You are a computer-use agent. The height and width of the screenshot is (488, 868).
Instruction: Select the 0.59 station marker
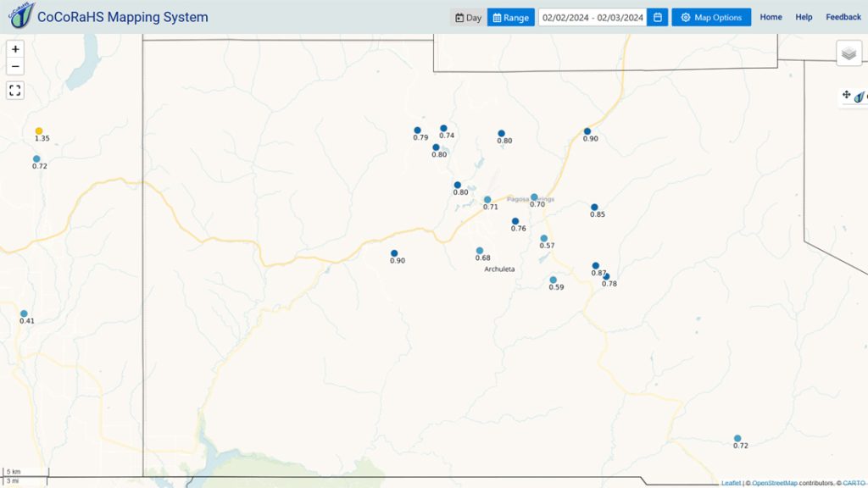click(x=553, y=280)
